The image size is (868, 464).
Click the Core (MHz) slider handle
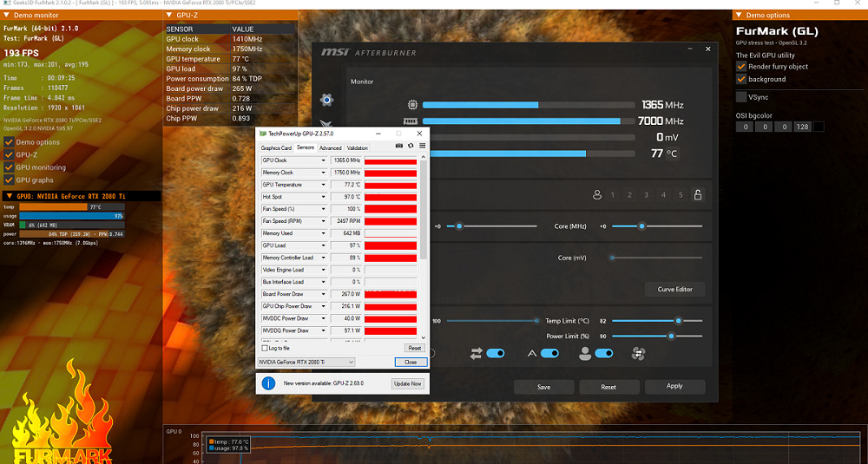point(641,226)
